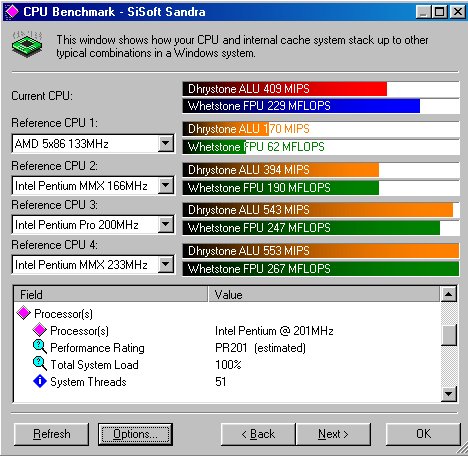Click the value PR201 (estimated)

click(x=260, y=348)
